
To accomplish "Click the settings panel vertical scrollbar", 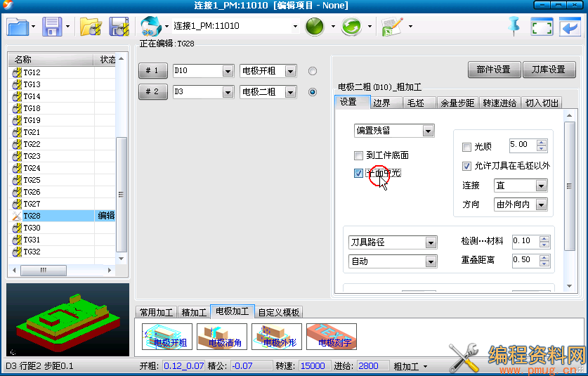I will pyautogui.click(x=569, y=186).
